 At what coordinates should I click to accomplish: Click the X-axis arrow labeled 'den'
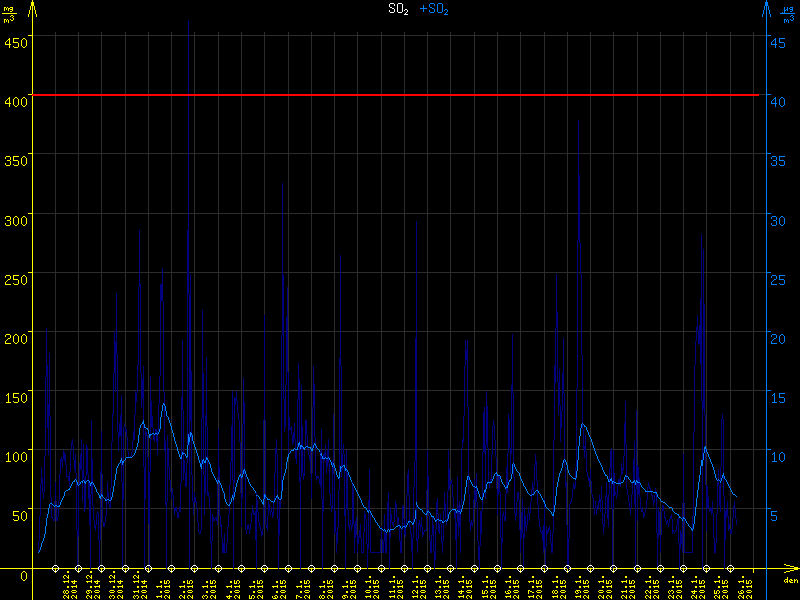pyautogui.click(x=790, y=574)
